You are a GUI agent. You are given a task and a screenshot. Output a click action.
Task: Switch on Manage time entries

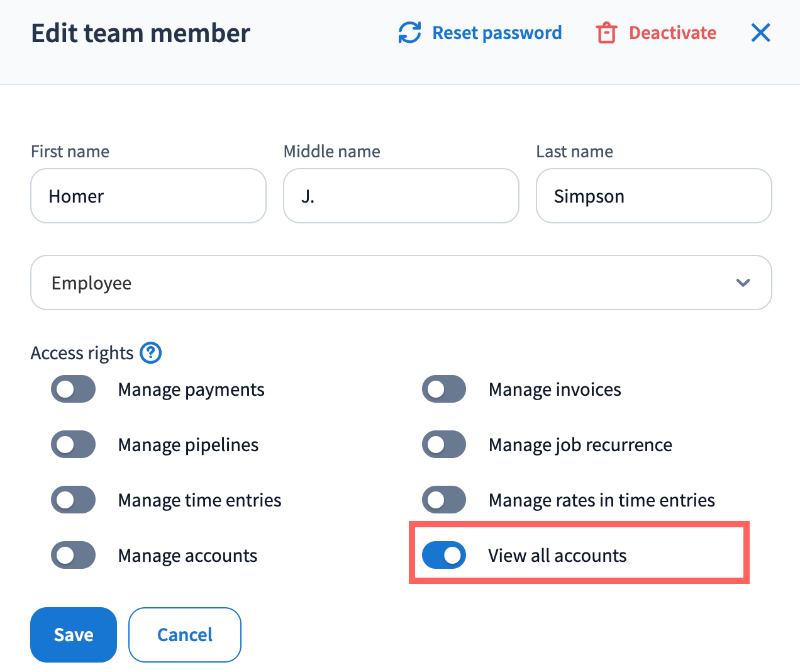point(74,500)
